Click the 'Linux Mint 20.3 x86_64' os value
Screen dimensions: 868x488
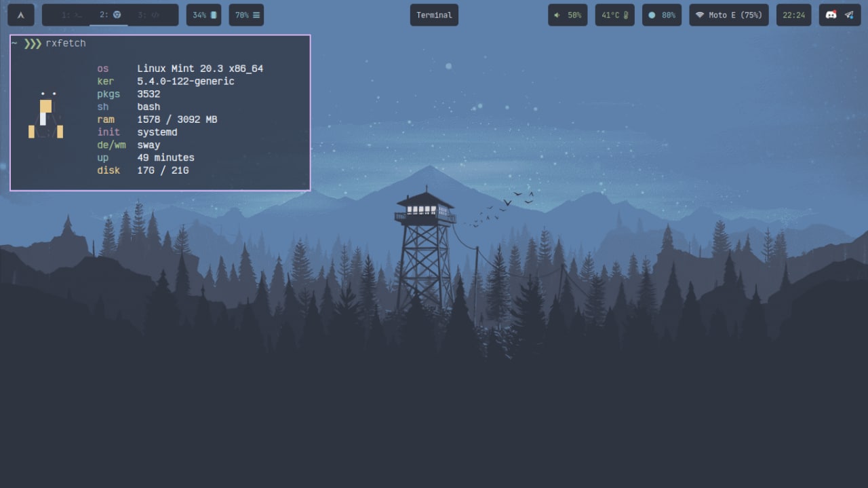(200, 69)
